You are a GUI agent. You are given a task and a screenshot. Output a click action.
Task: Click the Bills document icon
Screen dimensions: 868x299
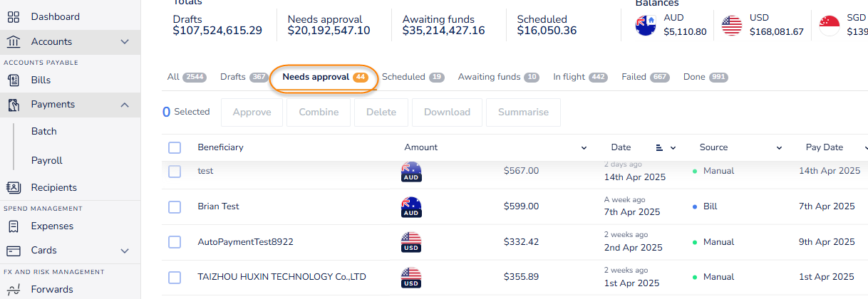14,80
